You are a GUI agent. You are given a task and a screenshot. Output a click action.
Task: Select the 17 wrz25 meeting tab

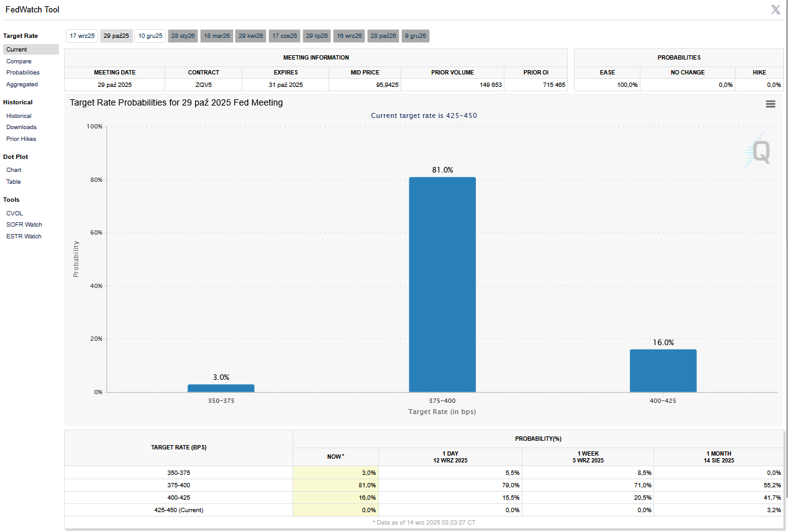[82, 36]
